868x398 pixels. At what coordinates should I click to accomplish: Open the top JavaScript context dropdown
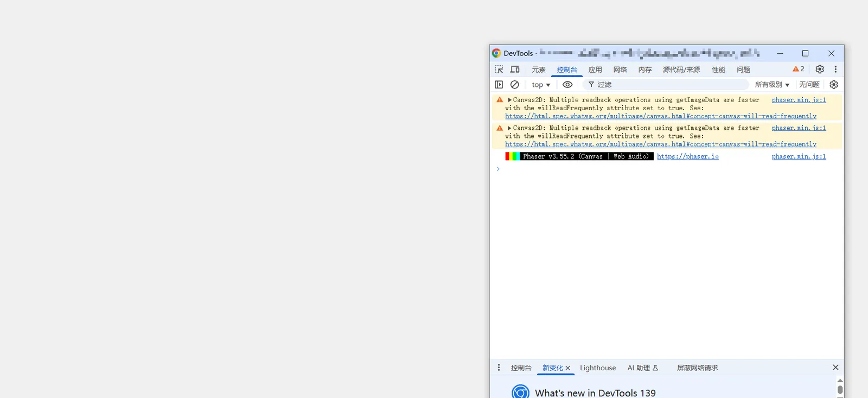coord(541,85)
